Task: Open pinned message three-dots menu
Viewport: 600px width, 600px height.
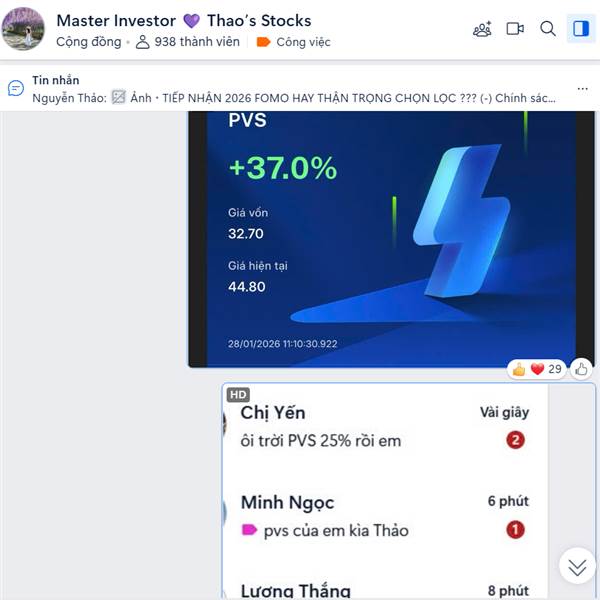Action: (x=582, y=89)
